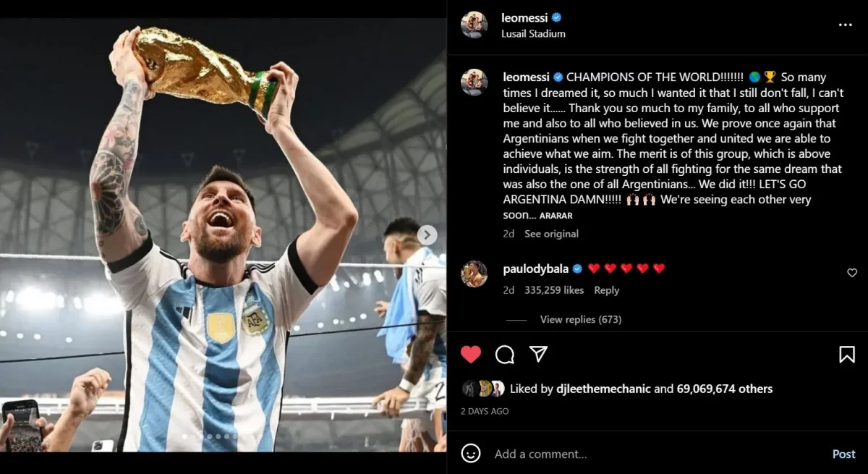Viewport: 868px width, 474px height.
Task: Open the three-dot more options menu
Action: click(845, 25)
